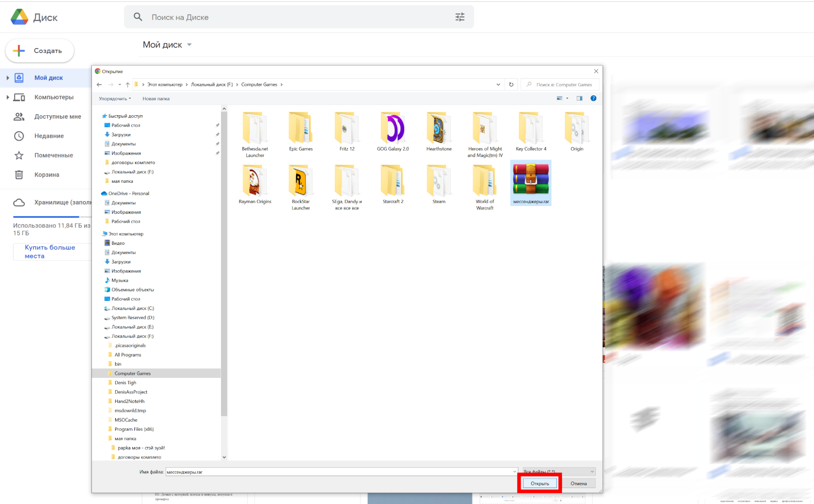Close the Открытие file dialog

[x=596, y=71]
